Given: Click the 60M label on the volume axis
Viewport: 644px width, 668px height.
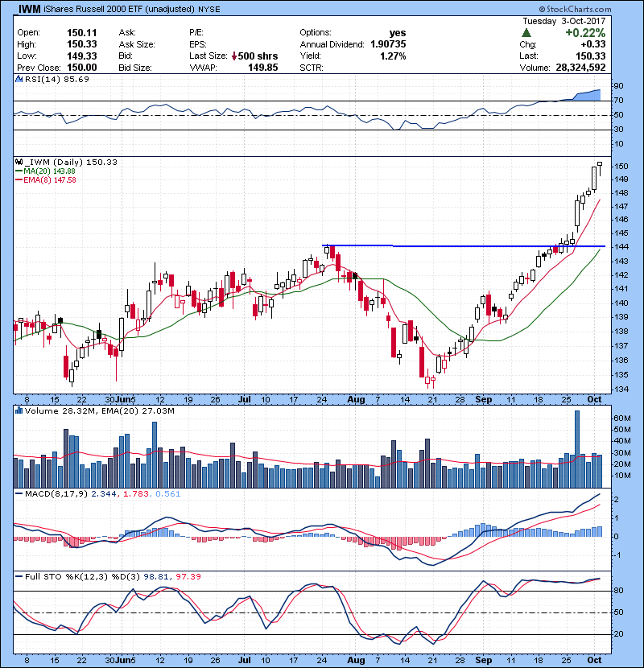Looking at the screenshot, I should tap(622, 419).
